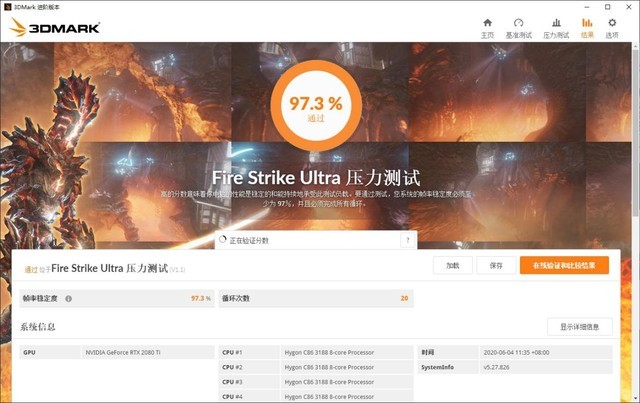Close the 3DMark window
The height and width of the screenshot is (403, 640).
[629, 7]
